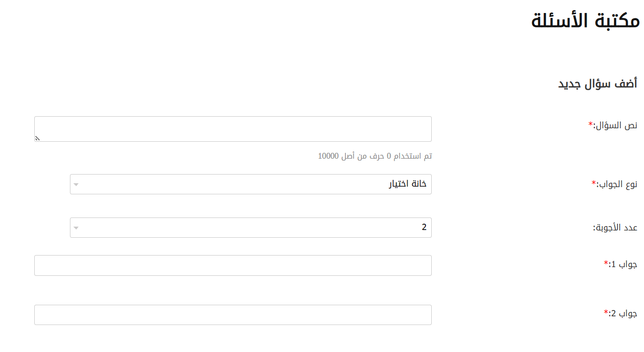Focus the Answer 2 (جواب 2) field
Screen dimensions: 644x352
click(x=233, y=315)
